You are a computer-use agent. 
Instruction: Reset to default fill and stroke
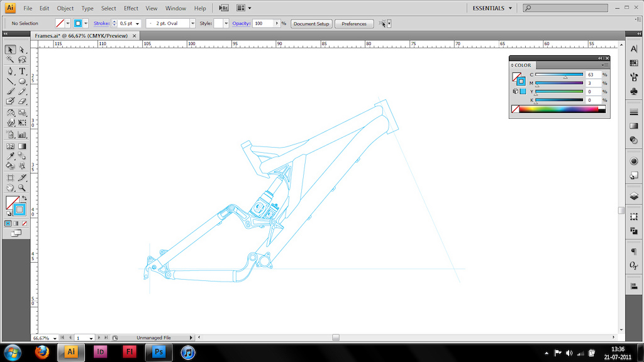click(9, 214)
